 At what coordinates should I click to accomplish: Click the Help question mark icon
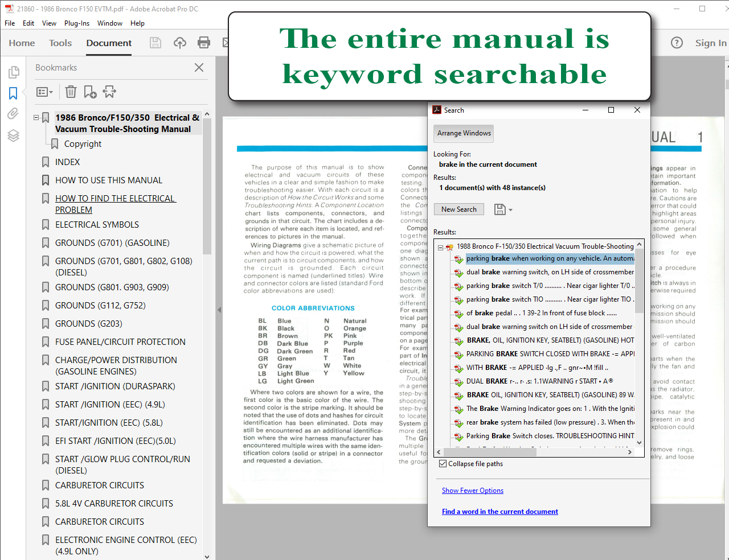tap(677, 43)
